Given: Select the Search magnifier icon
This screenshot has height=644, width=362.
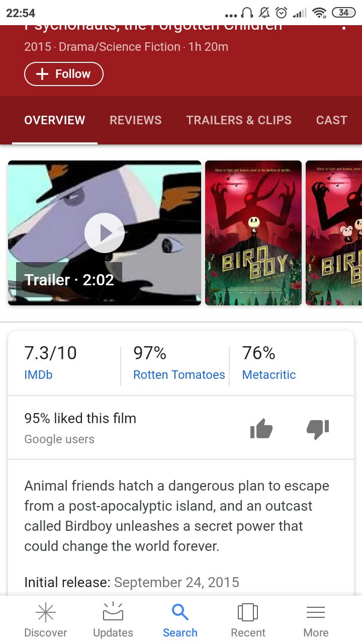Looking at the screenshot, I should coord(180,612).
